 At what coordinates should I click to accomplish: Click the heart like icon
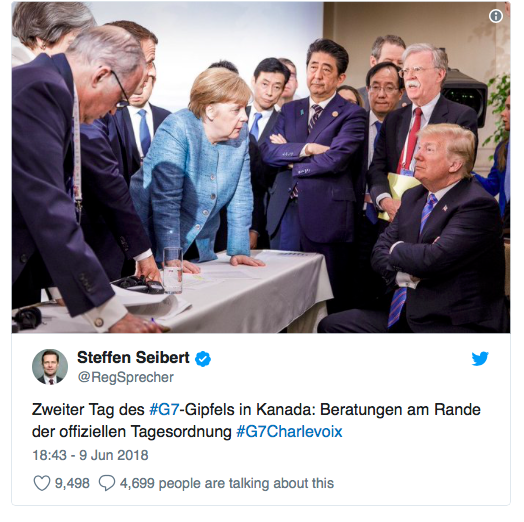(x=42, y=483)
